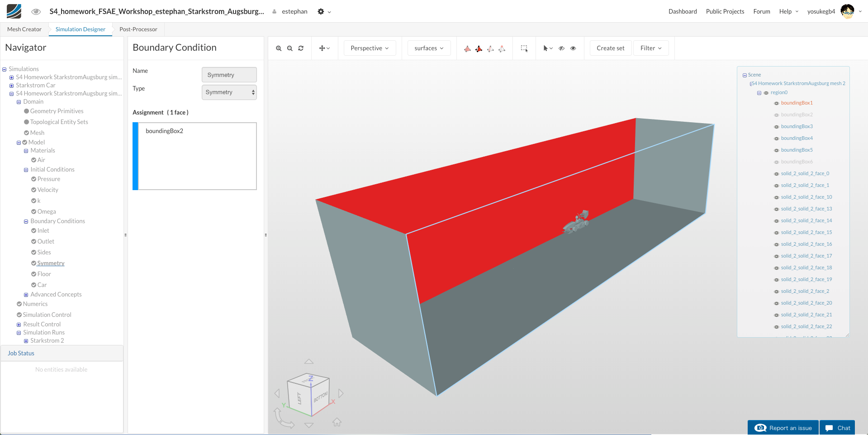Expand the Result Control node
The image size is (868, 435).
click(19, 325)
